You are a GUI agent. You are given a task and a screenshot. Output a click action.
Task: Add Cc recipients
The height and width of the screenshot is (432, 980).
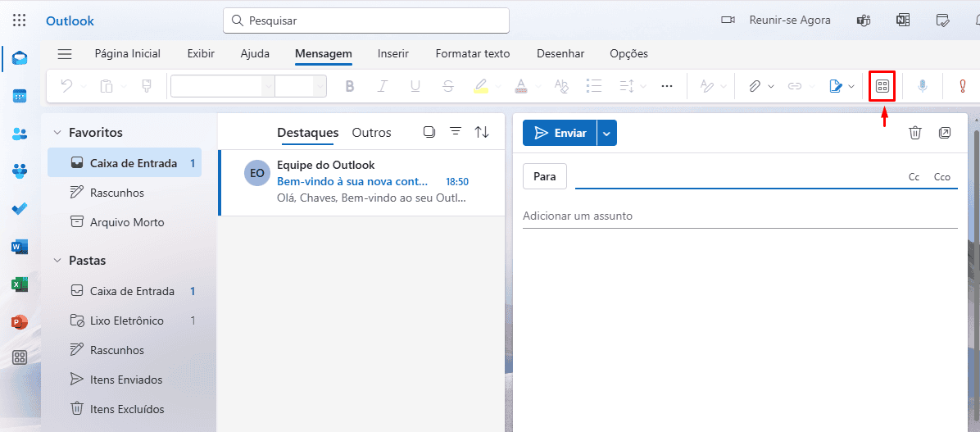(x=914, y=177)
